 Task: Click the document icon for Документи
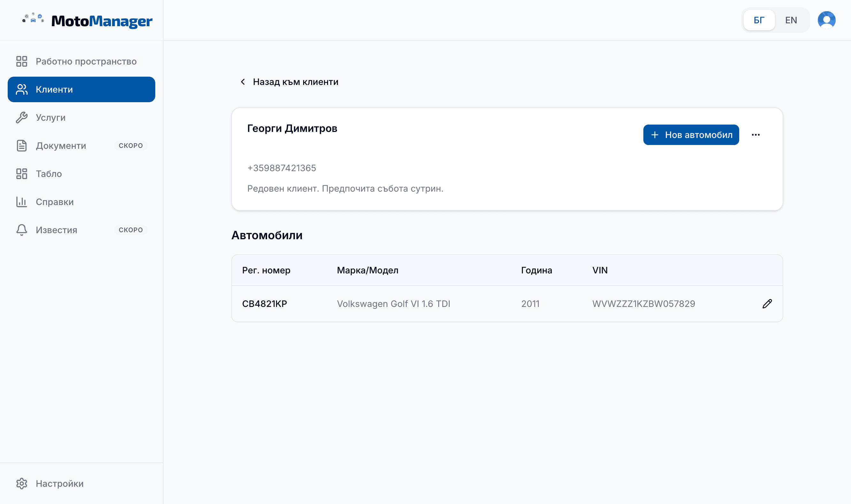pos(22,146)
